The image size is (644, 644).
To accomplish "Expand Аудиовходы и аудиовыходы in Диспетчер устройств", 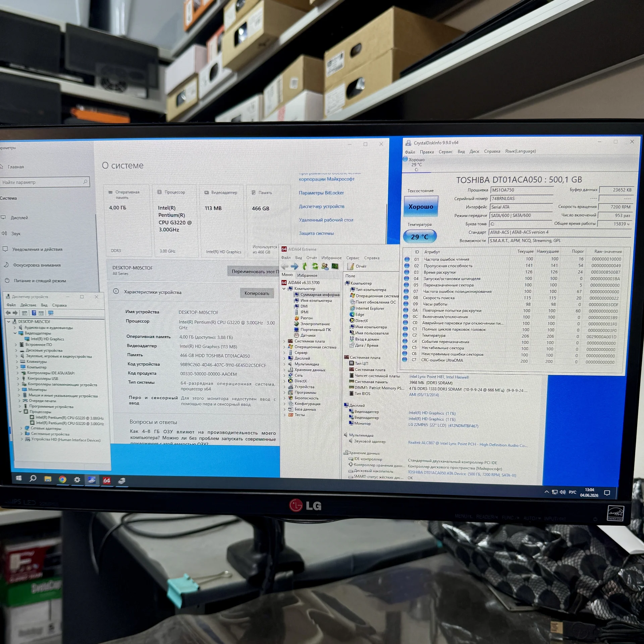I will [x=15, y=328].
